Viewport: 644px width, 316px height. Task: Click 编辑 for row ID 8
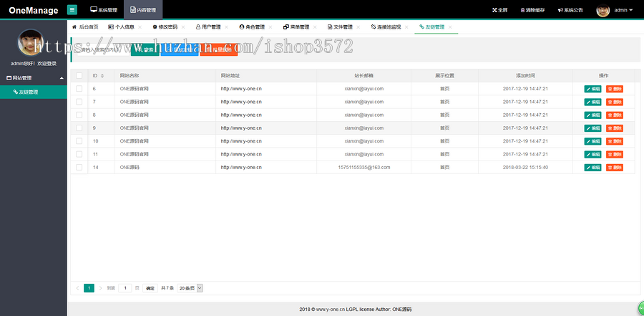tap(592, 115)
